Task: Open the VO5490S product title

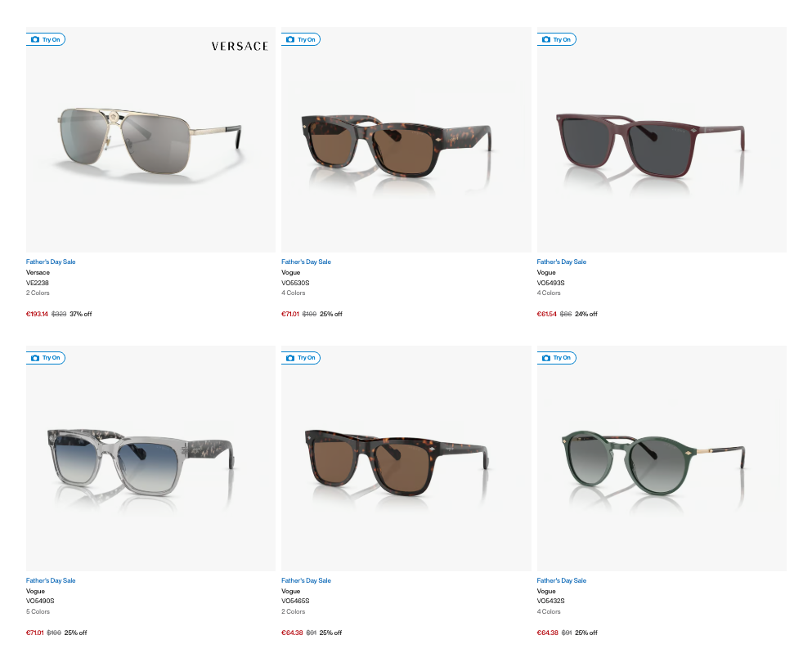Action: (x=40, y=601)
